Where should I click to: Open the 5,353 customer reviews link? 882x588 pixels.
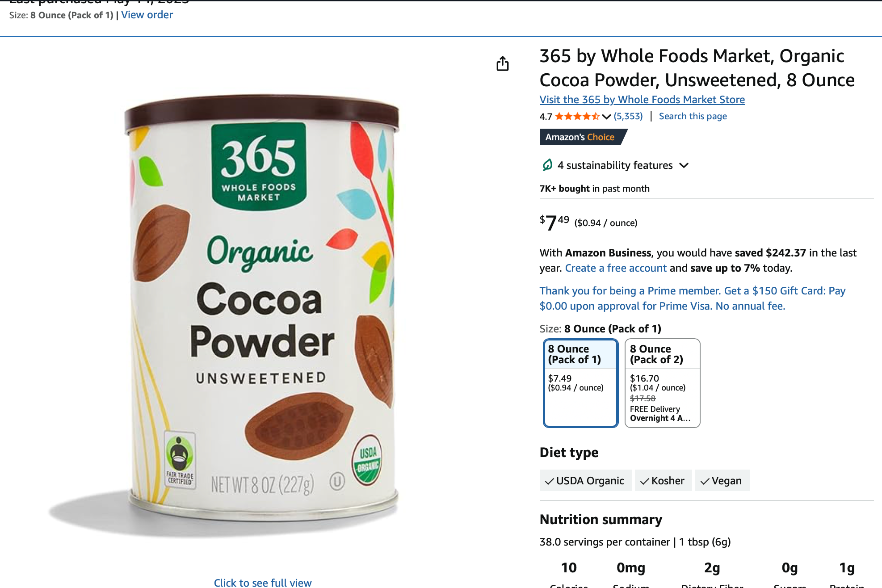click(628, 116)
